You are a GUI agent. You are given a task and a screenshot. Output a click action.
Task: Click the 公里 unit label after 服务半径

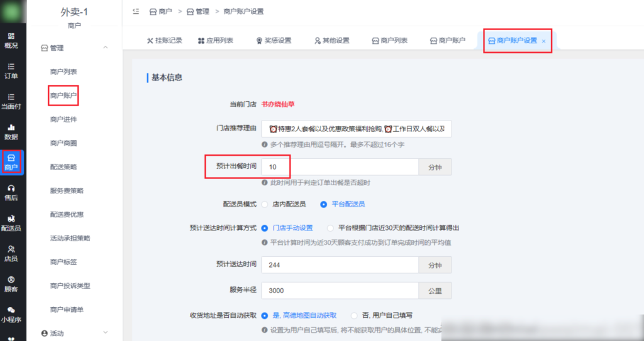click(x=435, y=291)
